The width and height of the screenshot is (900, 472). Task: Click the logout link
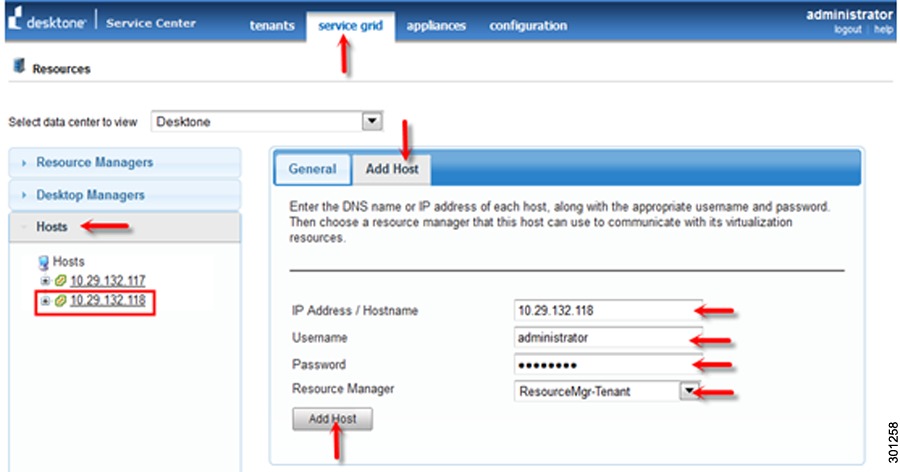point(848,29)
